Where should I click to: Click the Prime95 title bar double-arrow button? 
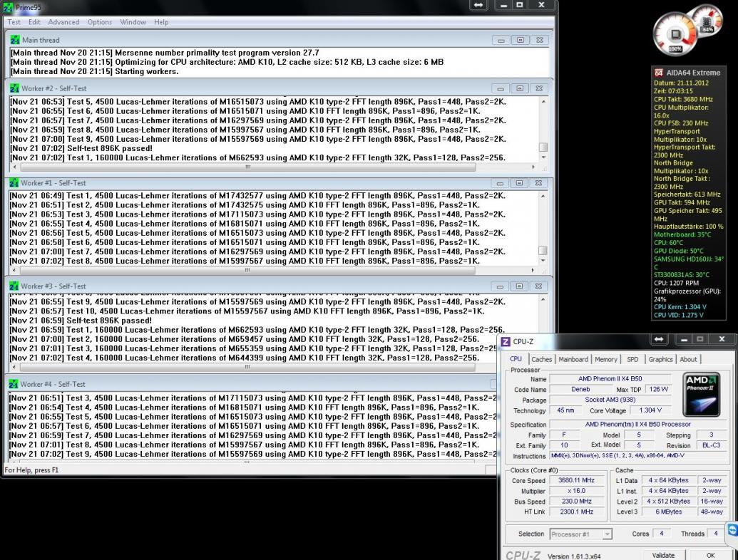tap(479, 5)
